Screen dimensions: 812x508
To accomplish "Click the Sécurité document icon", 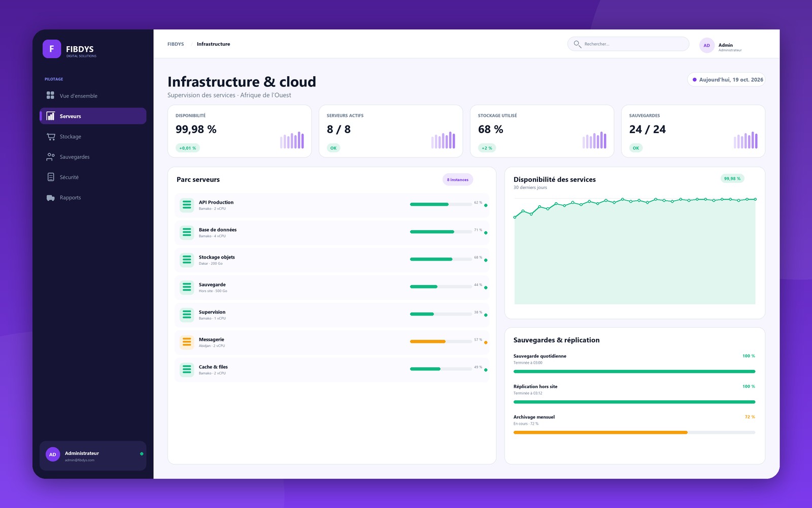I will point(51,177).
